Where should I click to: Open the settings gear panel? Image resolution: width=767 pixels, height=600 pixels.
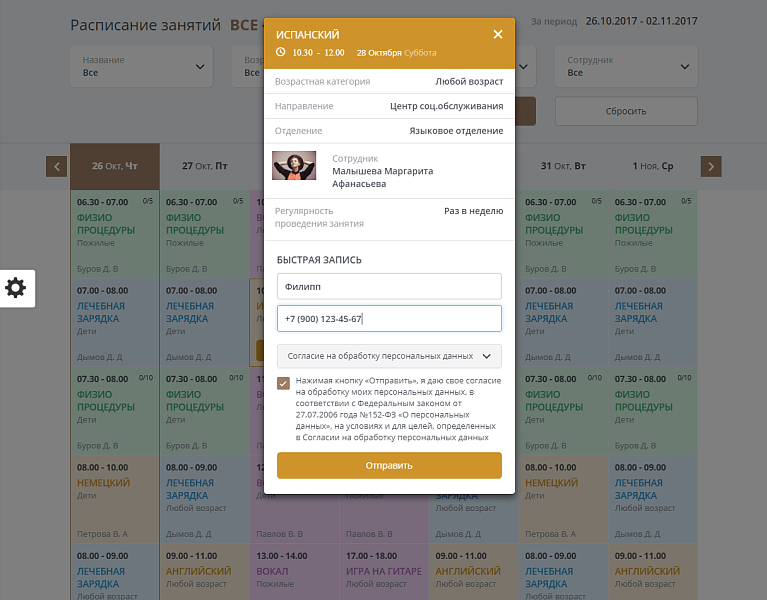click(x=16, y=288)
